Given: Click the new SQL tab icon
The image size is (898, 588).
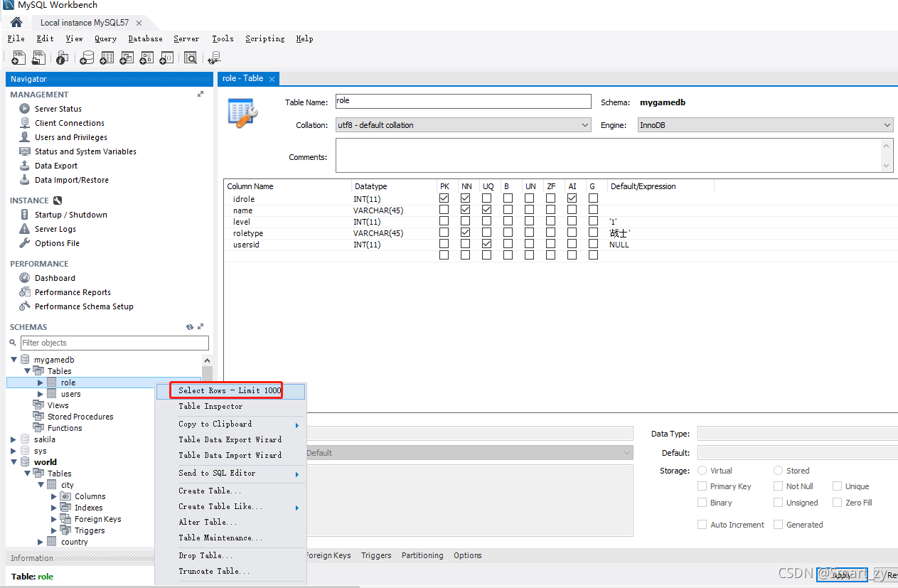Looking at the screenshot, I should 18,58.
